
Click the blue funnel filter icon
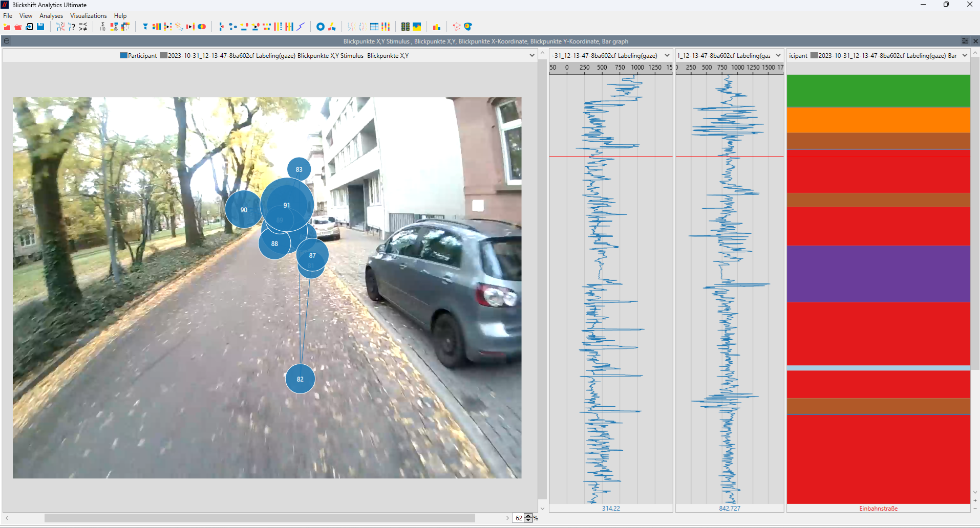(145, 27)
